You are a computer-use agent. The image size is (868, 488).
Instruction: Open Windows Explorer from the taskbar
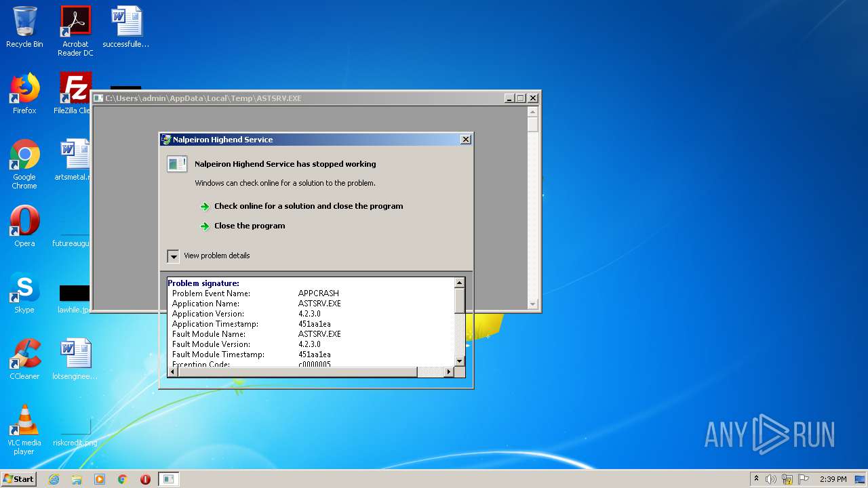(x=77, y=479)
